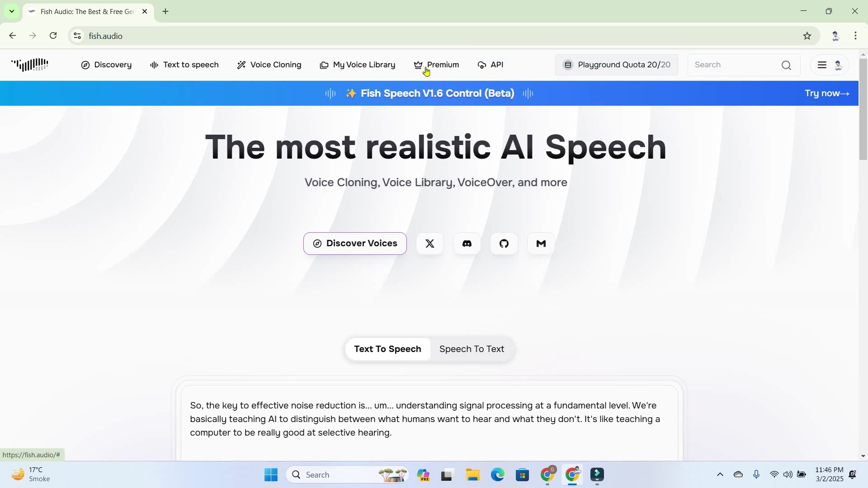
Task: Open My Voice Library
Action: tap(357, 65)
